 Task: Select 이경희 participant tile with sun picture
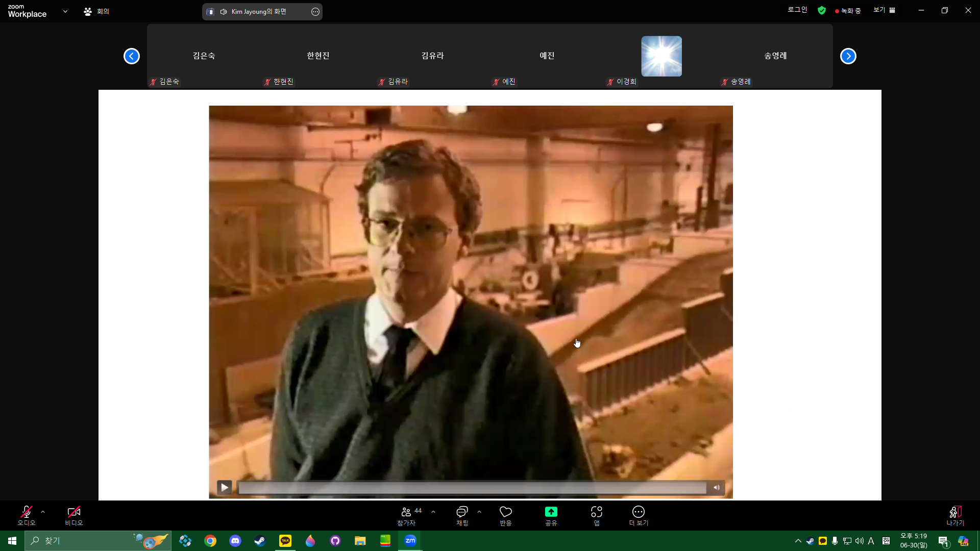pyautogui.click(x=661, y=56)
